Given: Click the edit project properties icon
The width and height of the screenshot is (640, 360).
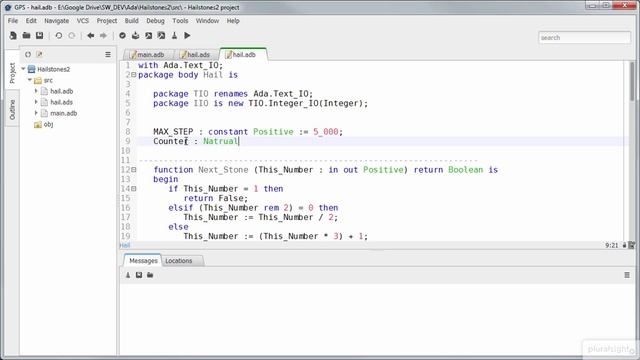Looking at the screenshot, I should coord(39,54).
